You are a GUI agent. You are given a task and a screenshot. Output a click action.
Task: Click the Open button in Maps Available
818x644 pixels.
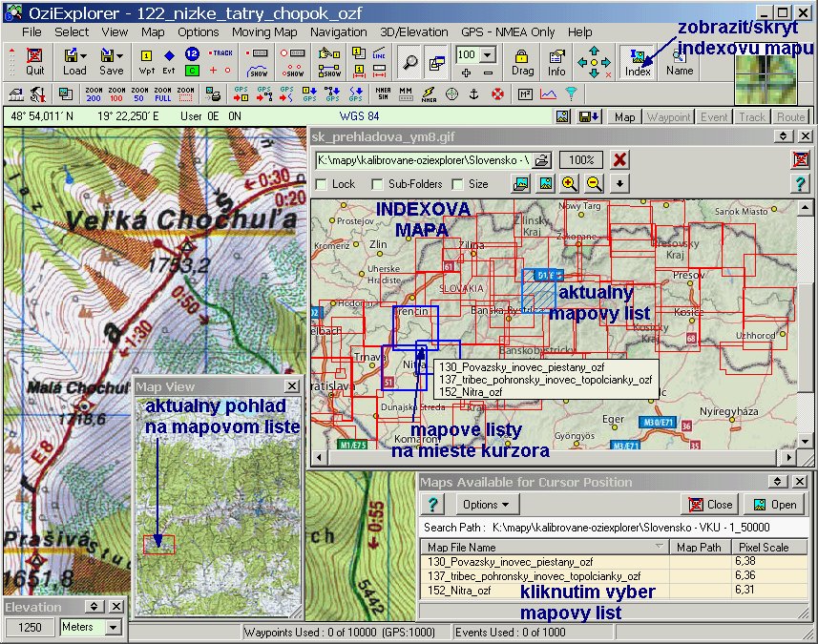[774, 505]
